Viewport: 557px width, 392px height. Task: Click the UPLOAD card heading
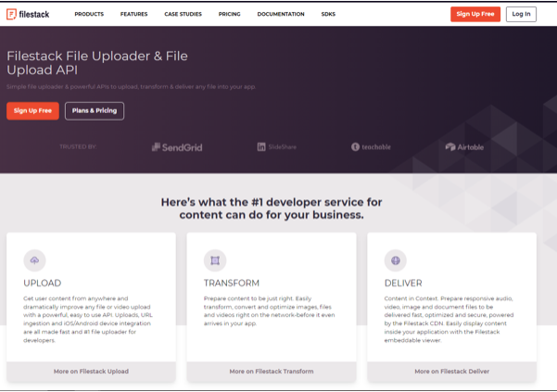coord(43,283)
